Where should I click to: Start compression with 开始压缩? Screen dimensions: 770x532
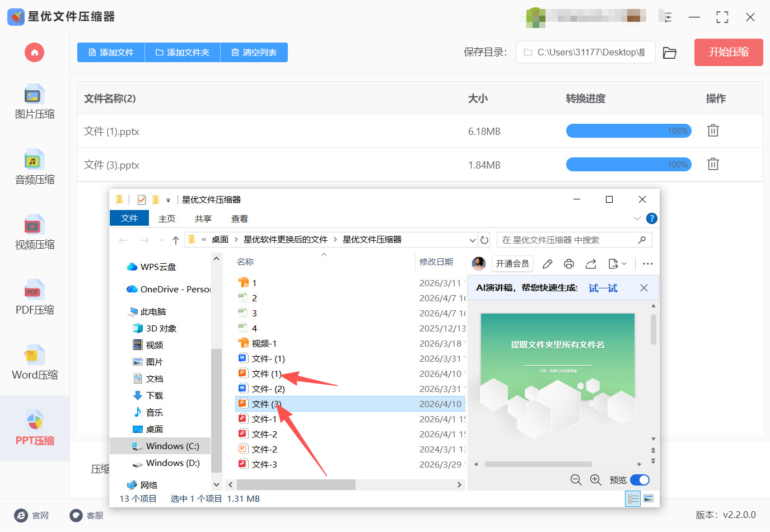click(x=729, y=52)
